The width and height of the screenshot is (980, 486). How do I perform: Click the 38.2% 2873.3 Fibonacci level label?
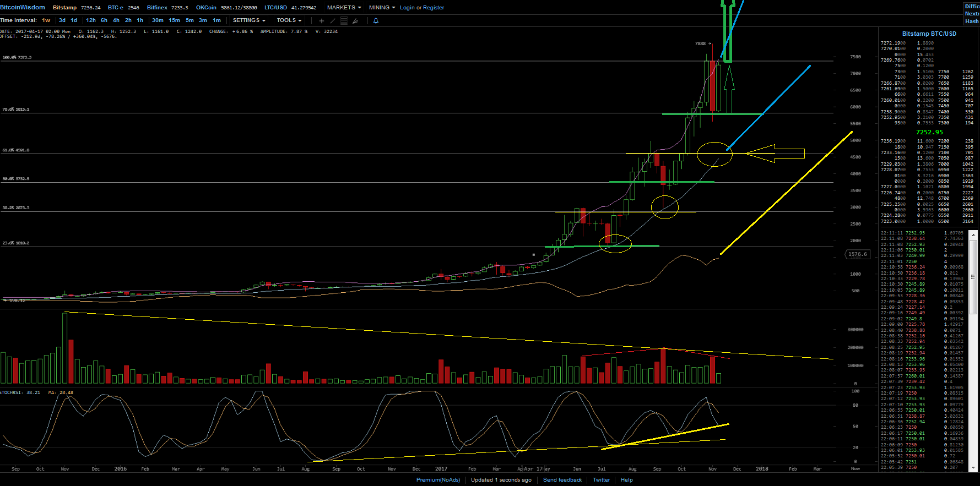coord(16,208)
